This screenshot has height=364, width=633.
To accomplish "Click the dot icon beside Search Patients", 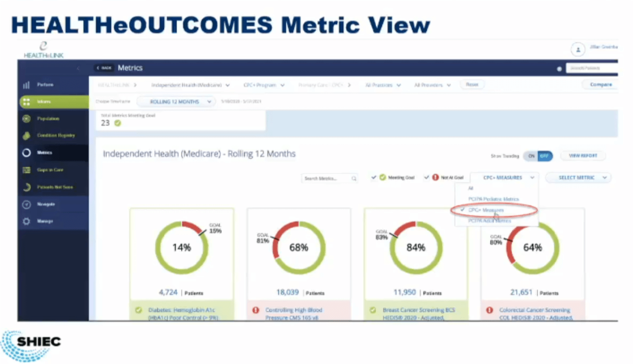I will point(559,69).
